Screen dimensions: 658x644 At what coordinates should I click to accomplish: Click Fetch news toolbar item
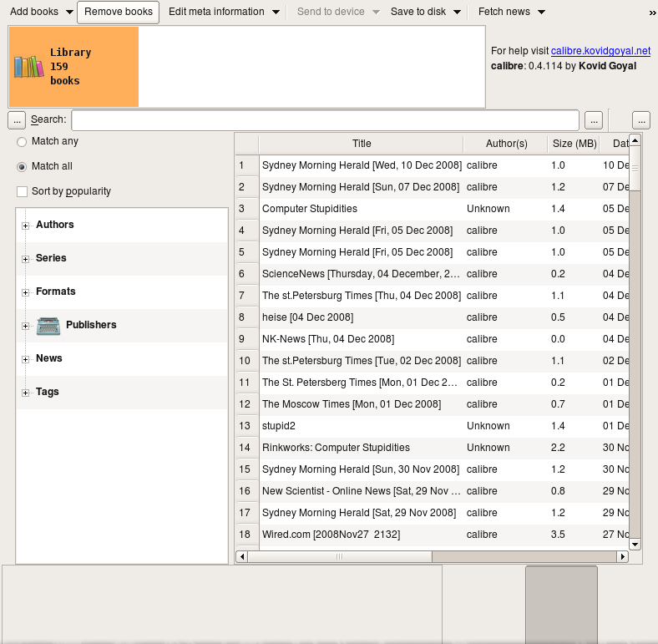click(504, 12)
